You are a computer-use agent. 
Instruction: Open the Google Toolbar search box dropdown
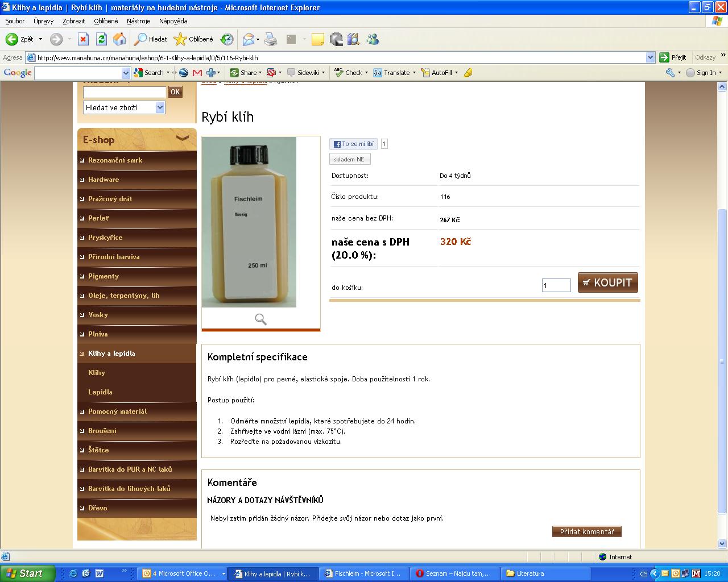tap(126, 73)
